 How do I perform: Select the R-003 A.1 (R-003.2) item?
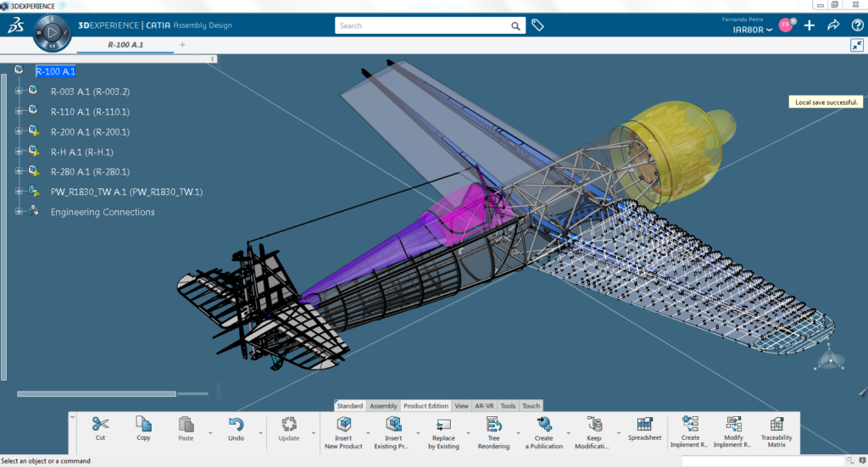pyautogui.click(x=90, y=92)
